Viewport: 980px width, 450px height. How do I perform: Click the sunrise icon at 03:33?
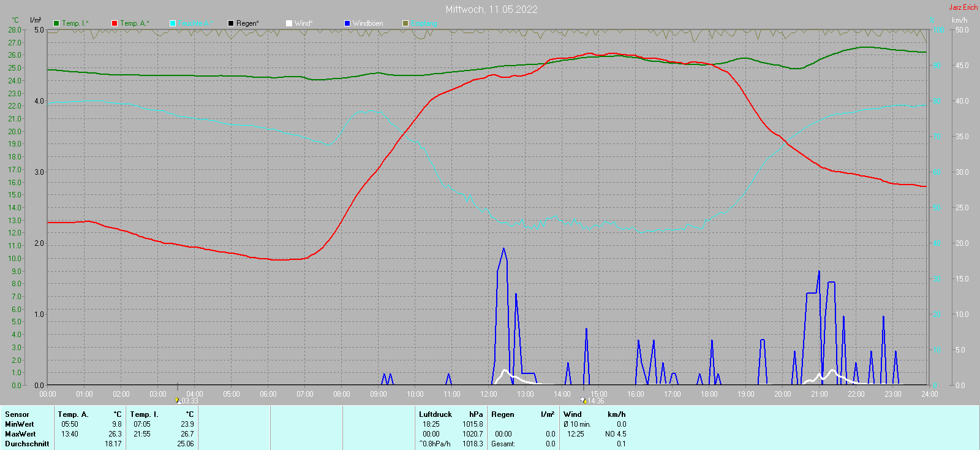(178, 400)
